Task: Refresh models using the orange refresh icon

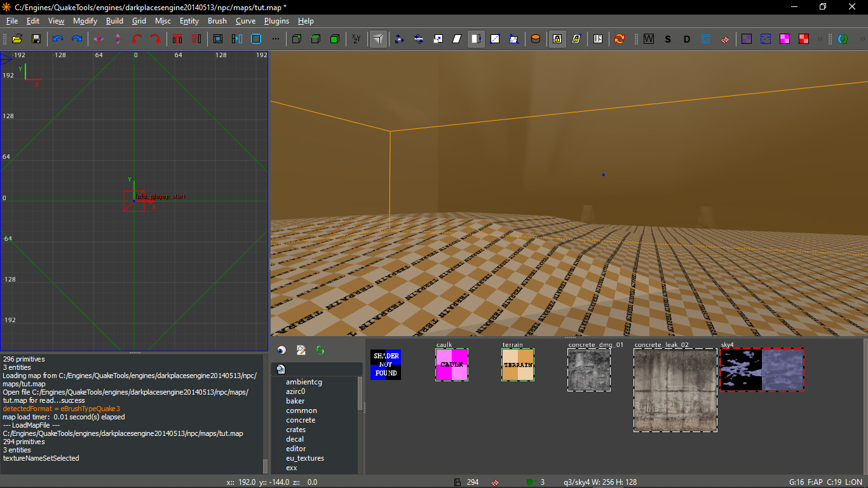Action: [619, 39]
